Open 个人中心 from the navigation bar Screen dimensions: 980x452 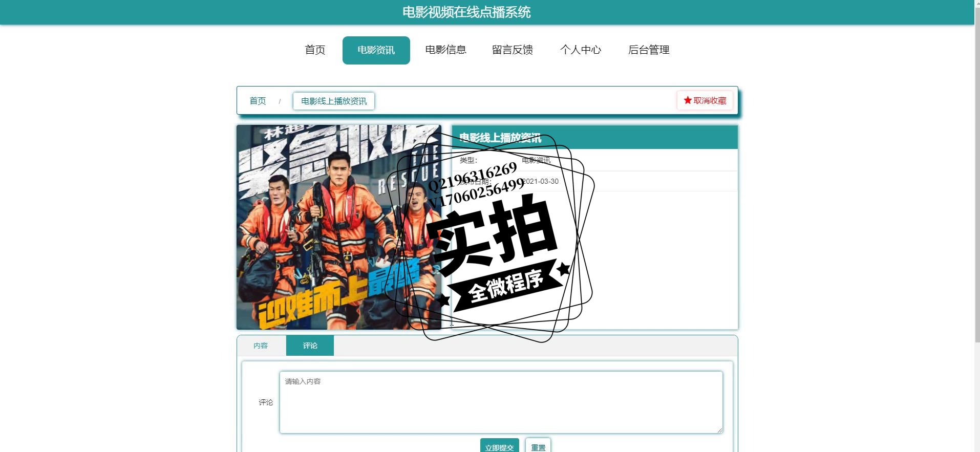[x=581, y=50]
